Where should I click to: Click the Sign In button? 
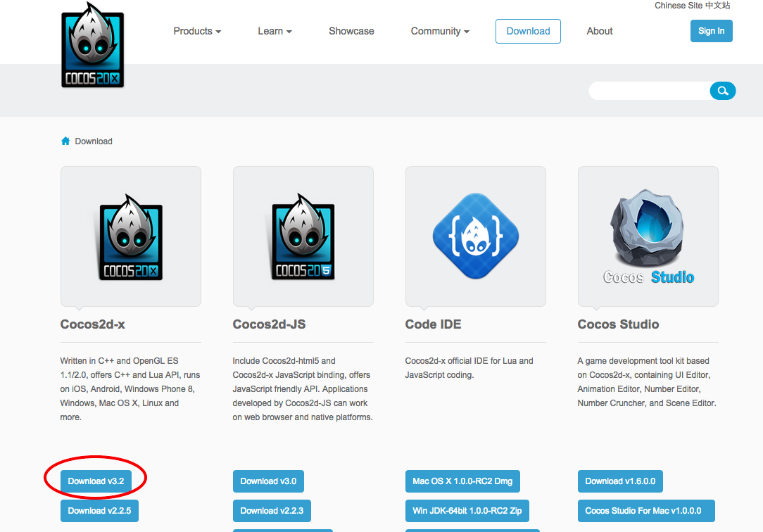pyautogui.click(x=711, y=31)
